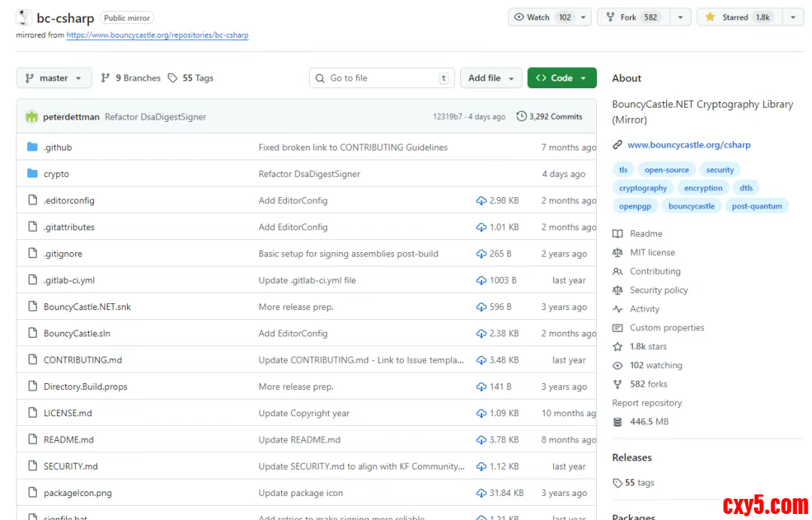Expand the star lists dropdown arrow

[x=793, y=17]
